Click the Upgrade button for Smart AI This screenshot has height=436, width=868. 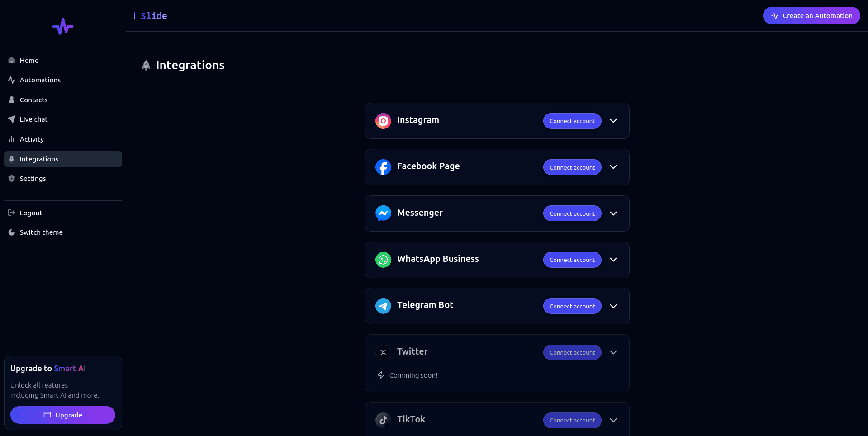[62, 415]
